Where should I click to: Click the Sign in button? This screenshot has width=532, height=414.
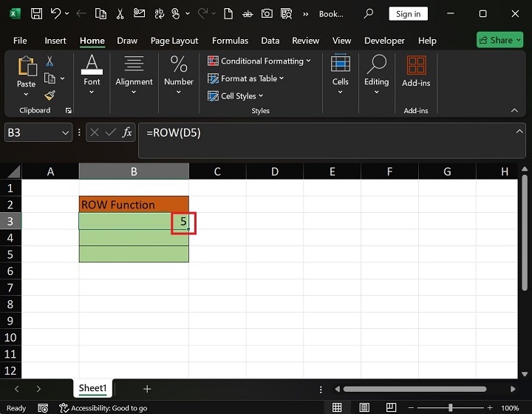point(408,14)
